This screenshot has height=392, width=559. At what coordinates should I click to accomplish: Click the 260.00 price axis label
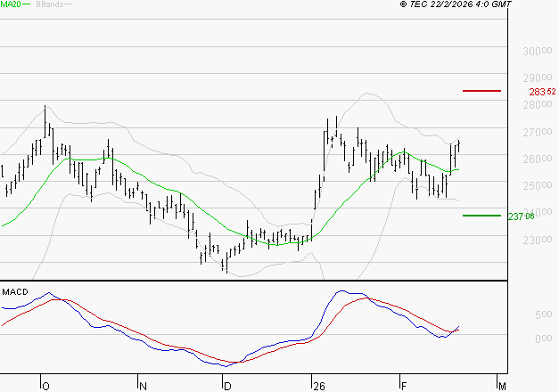538,159
